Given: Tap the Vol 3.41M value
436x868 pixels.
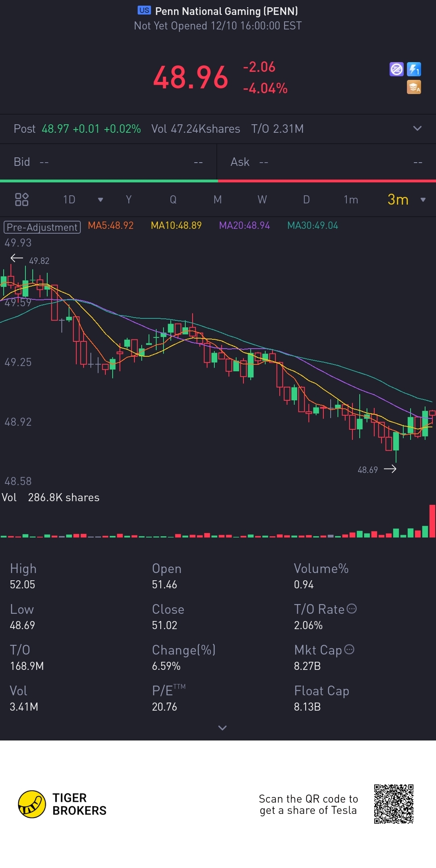Looking at the screenshot, I should click(24, 707).
